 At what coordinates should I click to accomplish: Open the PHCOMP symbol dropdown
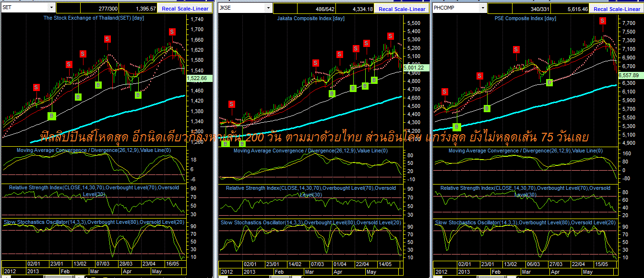[x=483, y=8]
